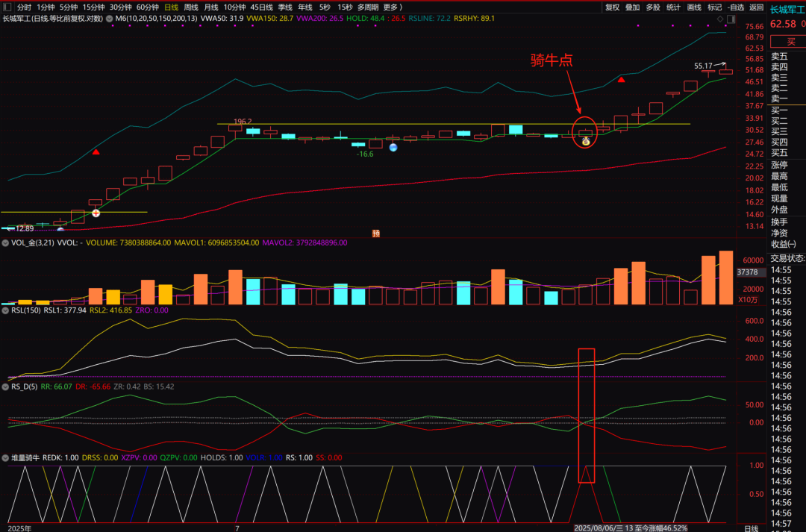Click the VWA150: 28.7 value
The width and height of the screenshot is (806, 532).
(270, 19)
